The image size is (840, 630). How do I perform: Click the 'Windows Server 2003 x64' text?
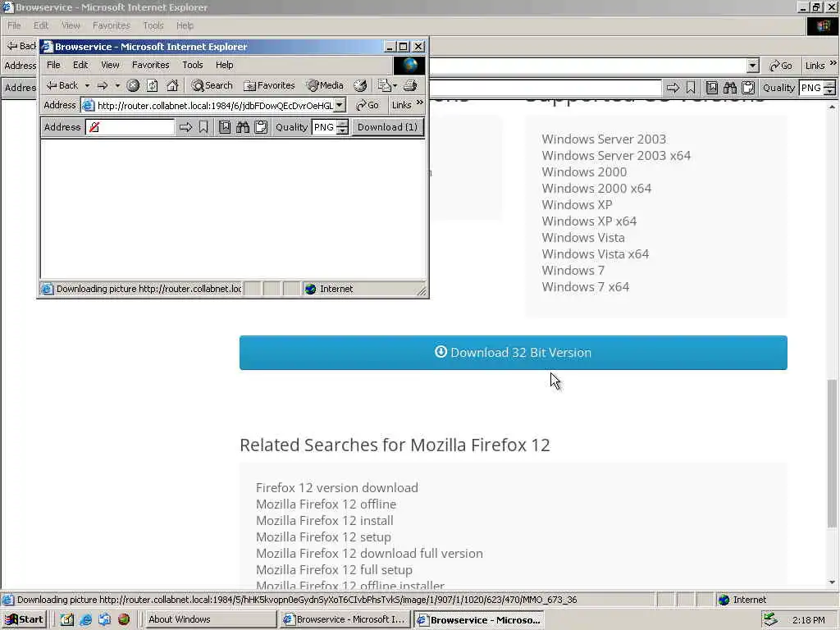click(616, 155)
